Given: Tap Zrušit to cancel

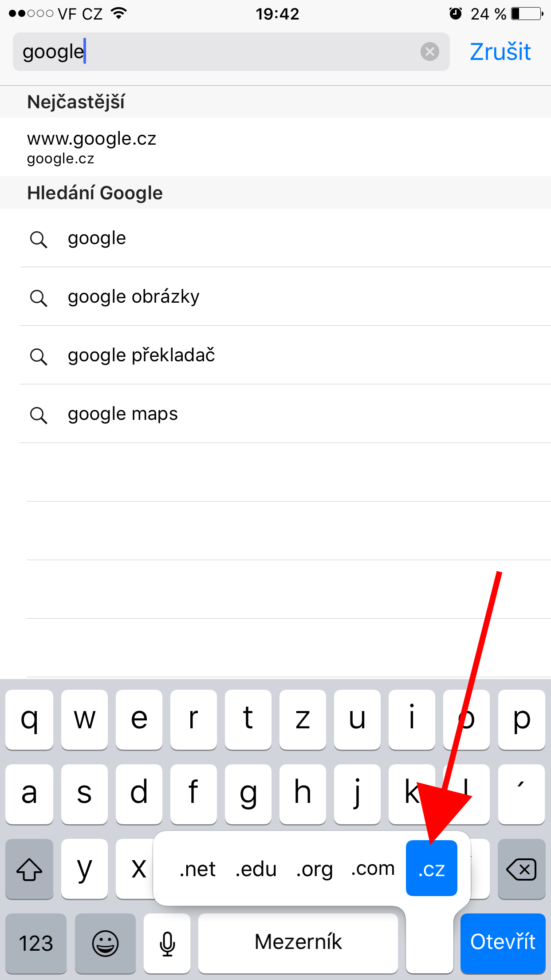Looking at the screenshot, I should click(500, 51).
